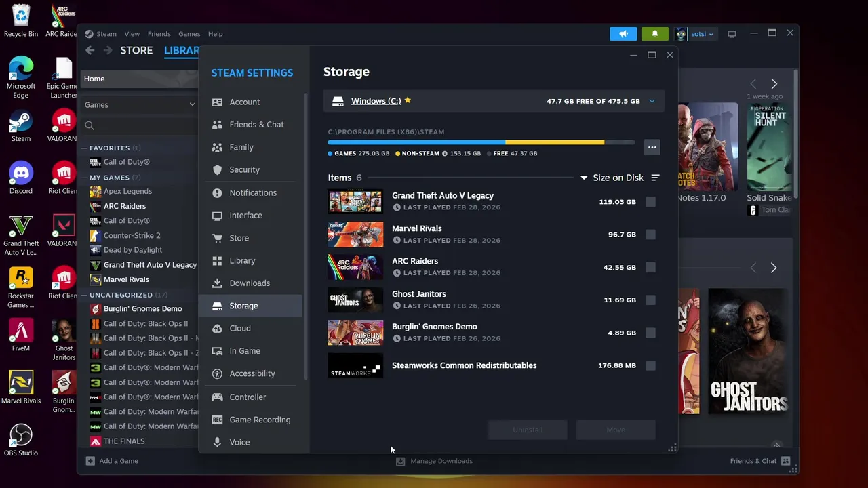Check the Steamworks Common Redistributables checkbox

click(650, 365)
